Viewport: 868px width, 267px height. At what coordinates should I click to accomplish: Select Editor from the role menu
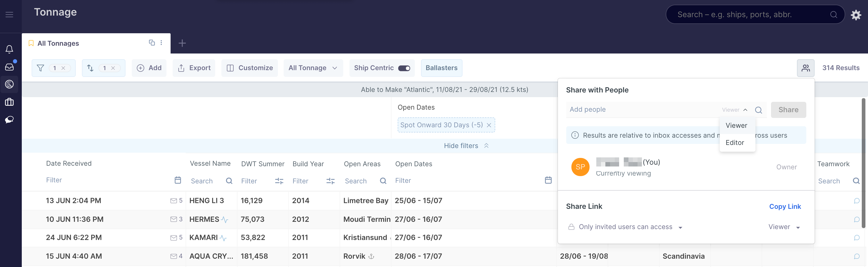coord(734,143)
